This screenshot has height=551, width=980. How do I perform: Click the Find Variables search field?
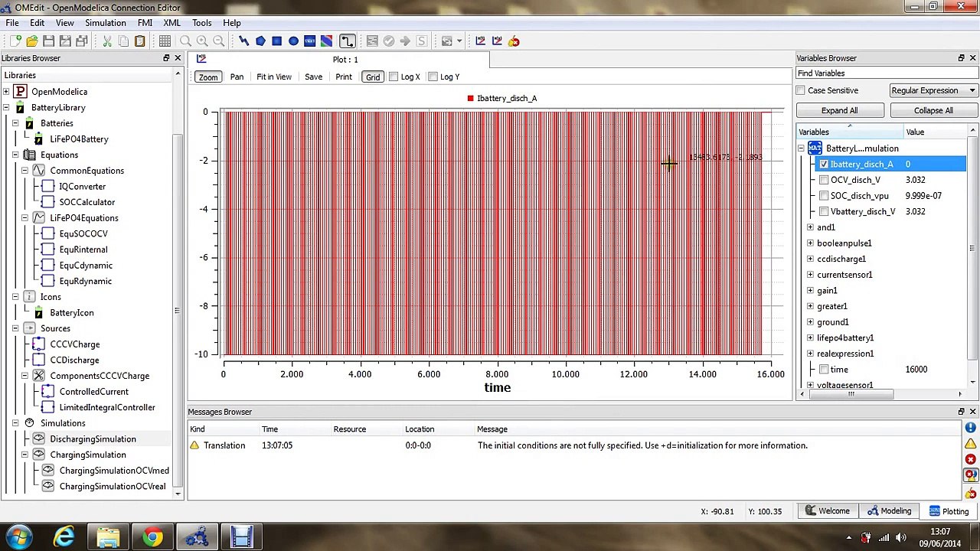(x=887, y=73)
